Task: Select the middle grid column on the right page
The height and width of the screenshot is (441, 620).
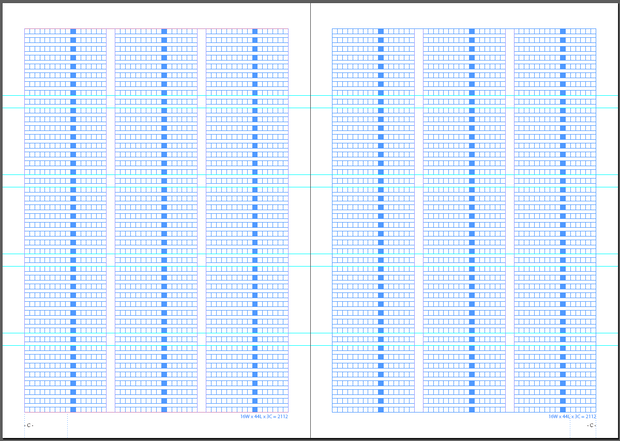Action: (464, 220)
